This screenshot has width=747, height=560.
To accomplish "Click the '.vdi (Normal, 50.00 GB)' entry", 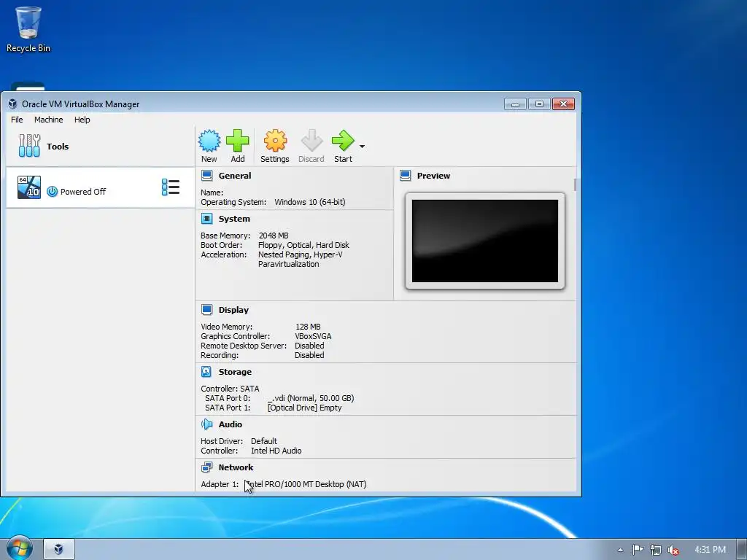I will [x=311, y=398].
